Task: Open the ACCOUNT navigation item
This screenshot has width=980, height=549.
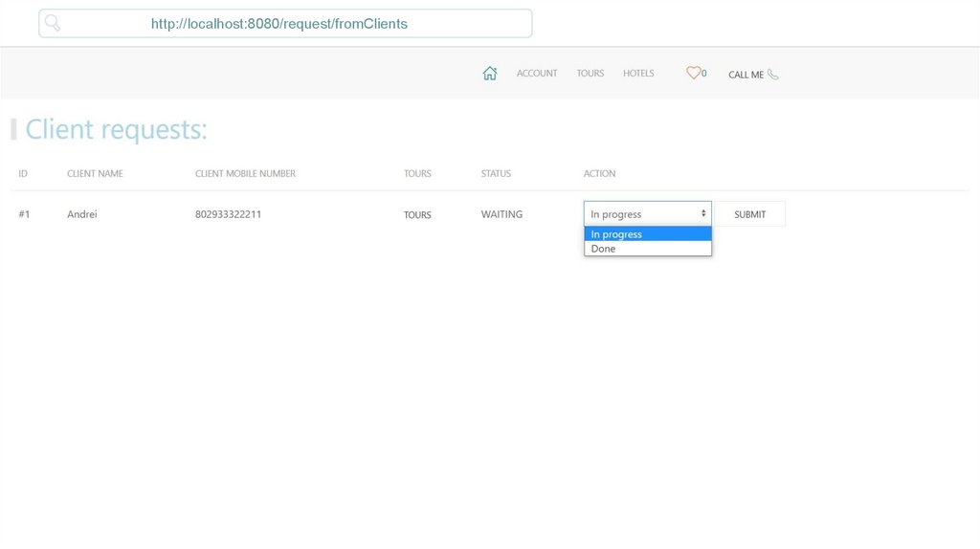Action: click(x=537, y=74)
